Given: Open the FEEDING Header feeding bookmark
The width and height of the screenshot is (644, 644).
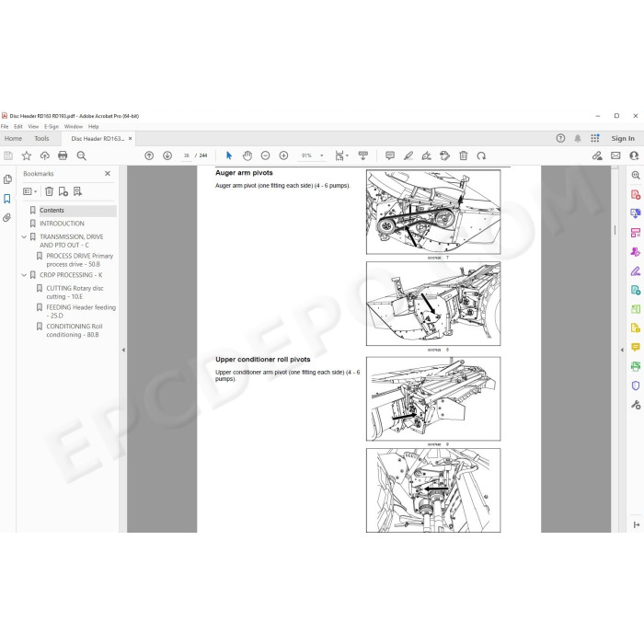Looking at the screenshot, I should click(x=81, y=311).
